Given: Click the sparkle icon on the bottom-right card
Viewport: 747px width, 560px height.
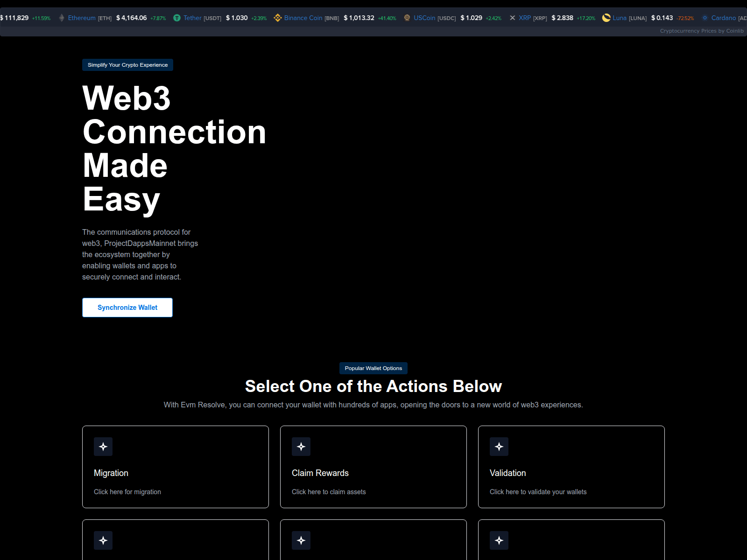Looking at the screenshot, I should click(x=499, y=540).
